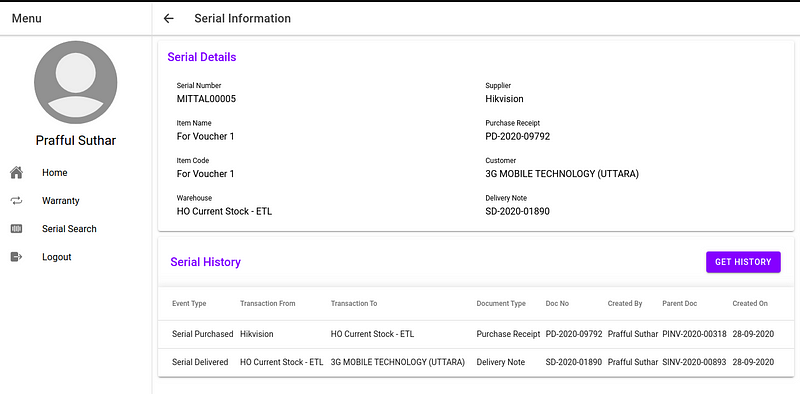
Task: Click the Transaction From column header
Action: point(267,303)
